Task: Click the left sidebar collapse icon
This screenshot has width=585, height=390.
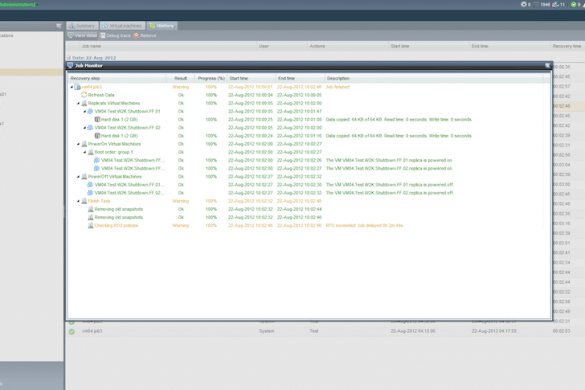Action: click(59, 26)
